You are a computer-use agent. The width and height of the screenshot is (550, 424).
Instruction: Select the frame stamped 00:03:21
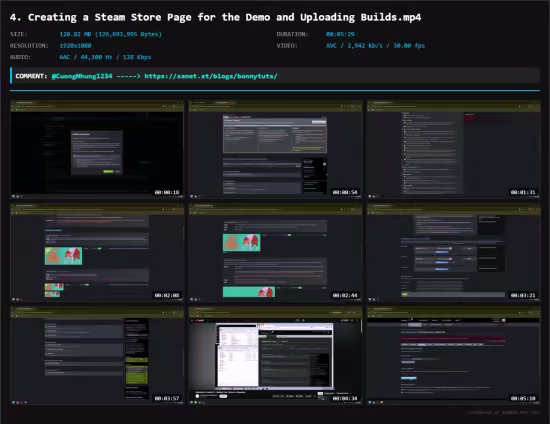pos(454,253)
